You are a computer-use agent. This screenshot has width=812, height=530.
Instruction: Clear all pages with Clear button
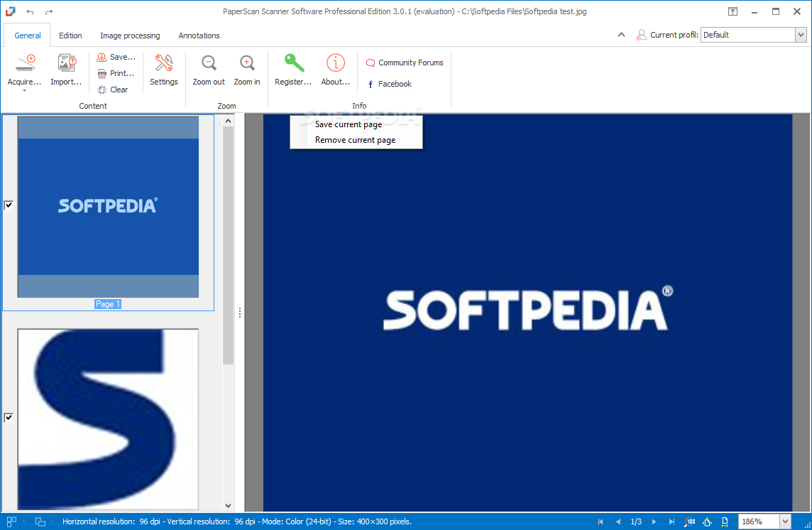[x=113, y=90]
